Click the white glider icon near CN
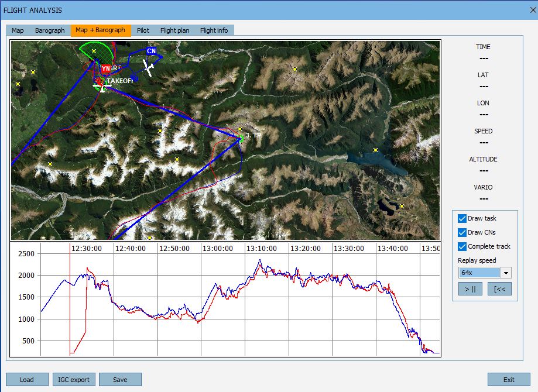 pos(149,68)
